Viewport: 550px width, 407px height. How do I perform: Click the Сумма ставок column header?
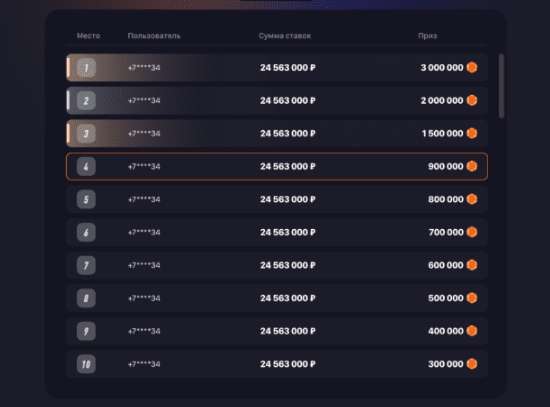tap(284, 36)
